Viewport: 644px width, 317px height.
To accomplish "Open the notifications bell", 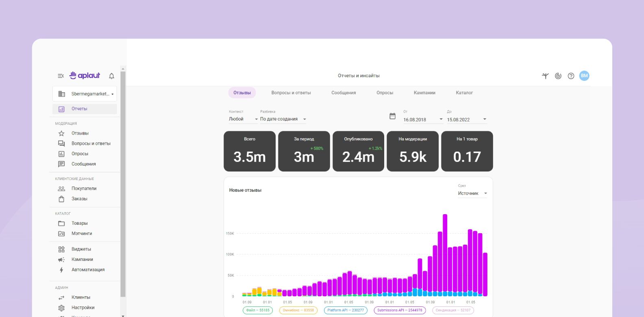I will tap(111, 76).
